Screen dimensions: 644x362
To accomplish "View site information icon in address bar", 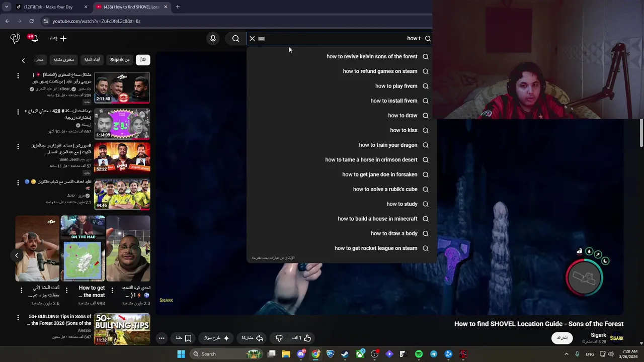I will (45, 21).
